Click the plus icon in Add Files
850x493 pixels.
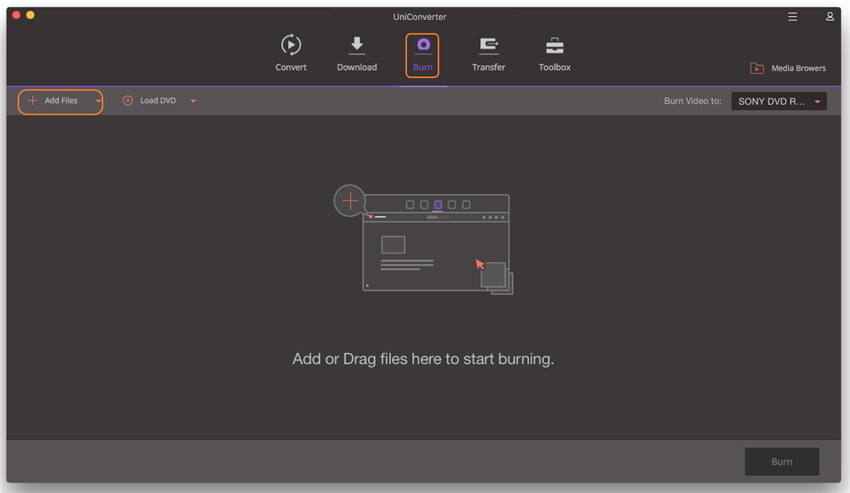click(x=33, y=100)
